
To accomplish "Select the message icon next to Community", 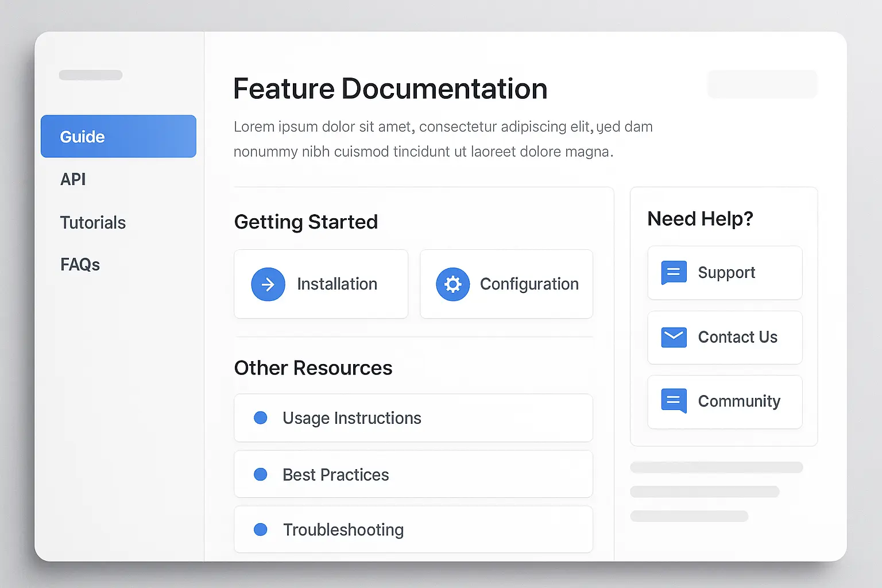I will coord(674,401).
